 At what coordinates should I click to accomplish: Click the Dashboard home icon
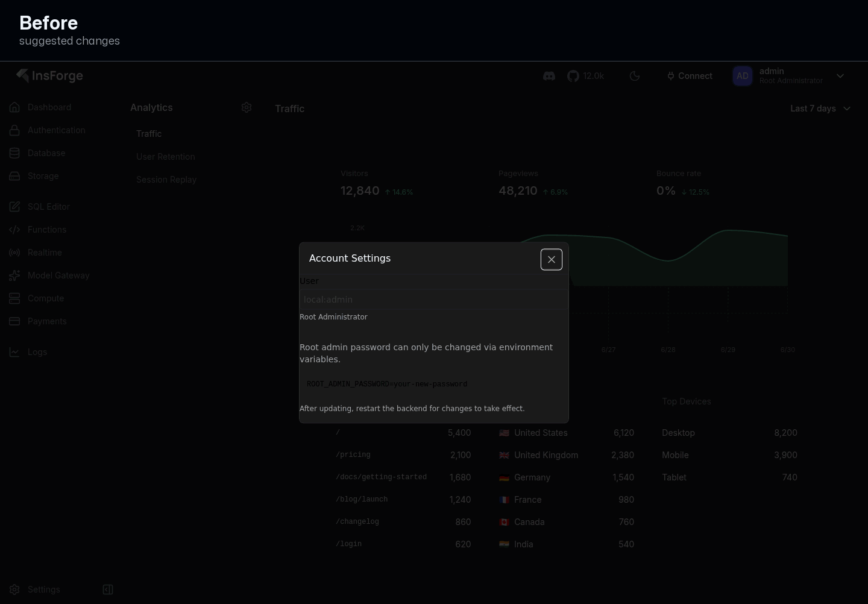click(x=14, y=107)
